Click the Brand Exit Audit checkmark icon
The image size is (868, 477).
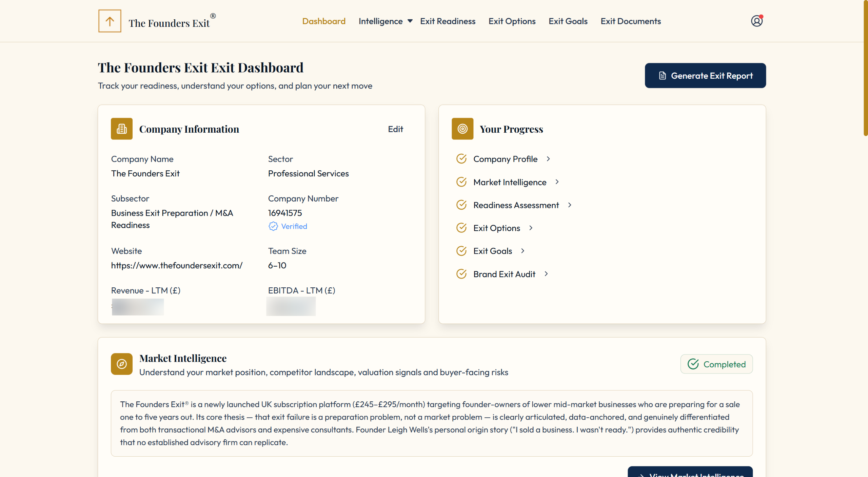point(461,274)
